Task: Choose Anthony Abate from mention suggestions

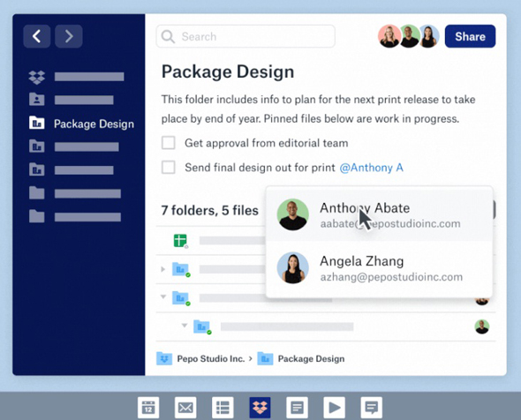Action: coord(379,214)
